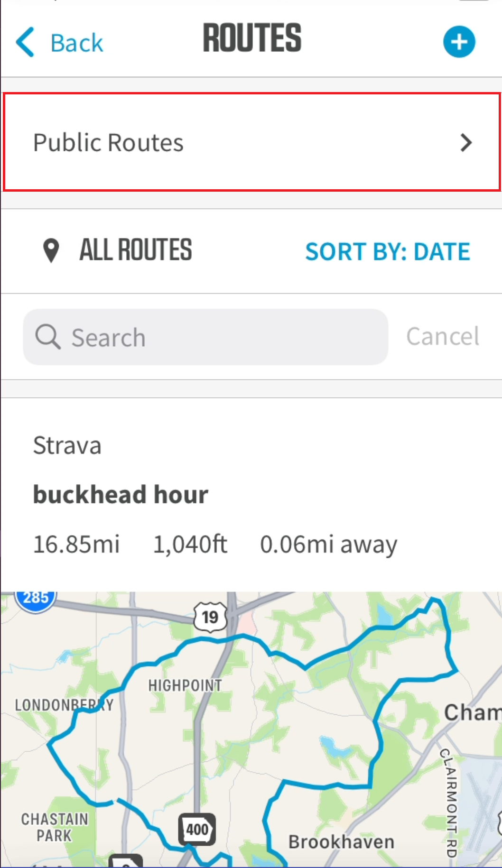This screenshot has width=502, height=868.
Task: Click the Brookhaven label on the map
Action: pos(341,842)
